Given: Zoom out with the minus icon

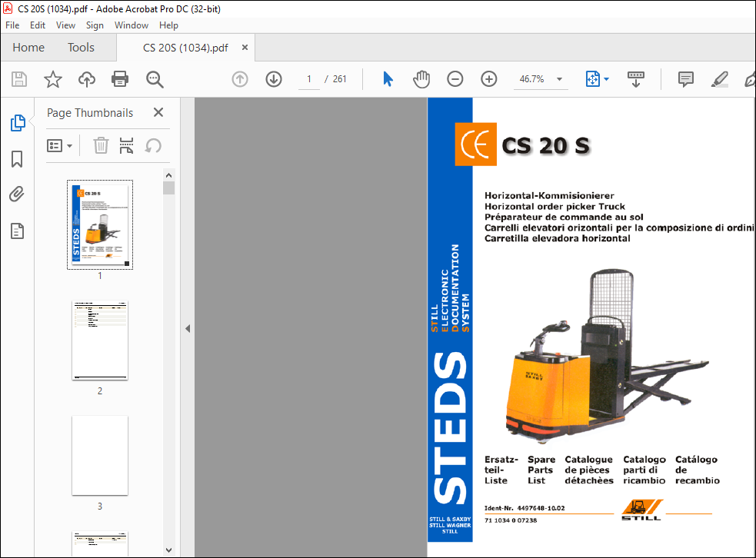Looking at the screenshot, I should [455, 79].
